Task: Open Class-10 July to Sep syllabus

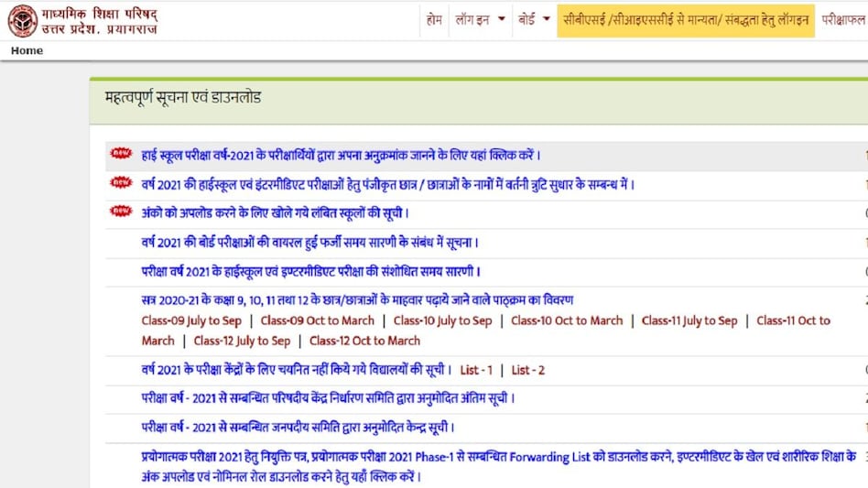Action: (x=442, y=320)
